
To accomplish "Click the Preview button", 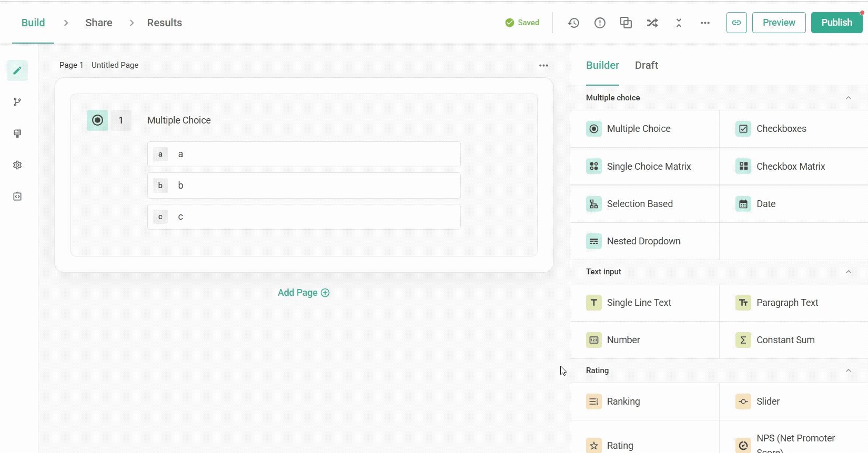I will coord(779,23).
